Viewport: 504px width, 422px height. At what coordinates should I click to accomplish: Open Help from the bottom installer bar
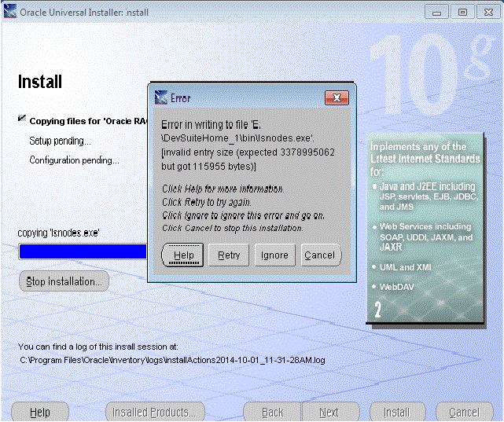pos(39,413)
